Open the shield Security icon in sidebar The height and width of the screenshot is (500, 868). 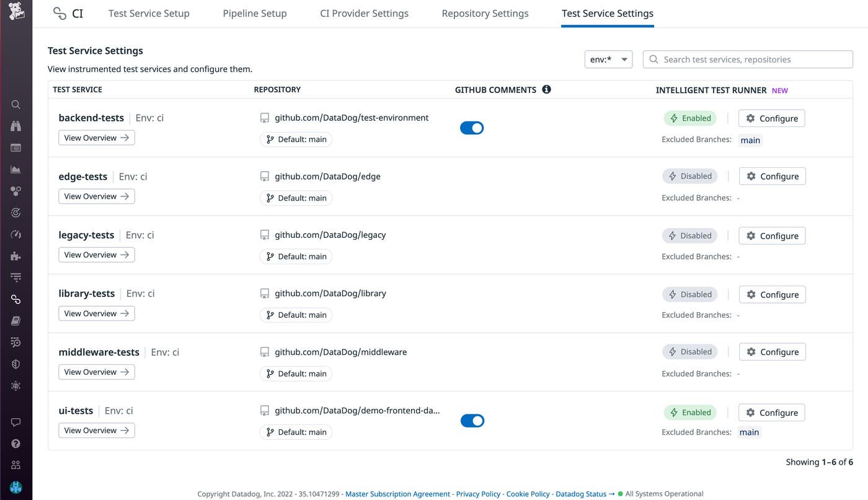16,364
